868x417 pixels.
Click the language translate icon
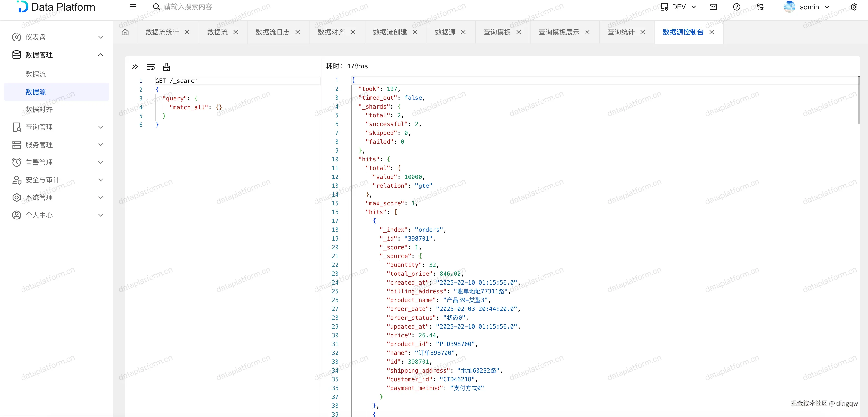coord(760,7)
